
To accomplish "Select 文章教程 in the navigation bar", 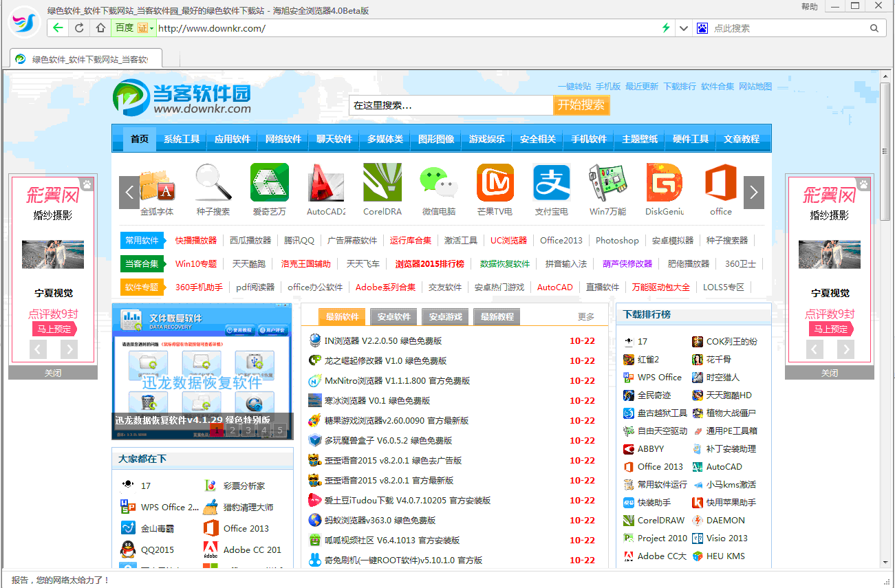I will [x=742, y=139].
